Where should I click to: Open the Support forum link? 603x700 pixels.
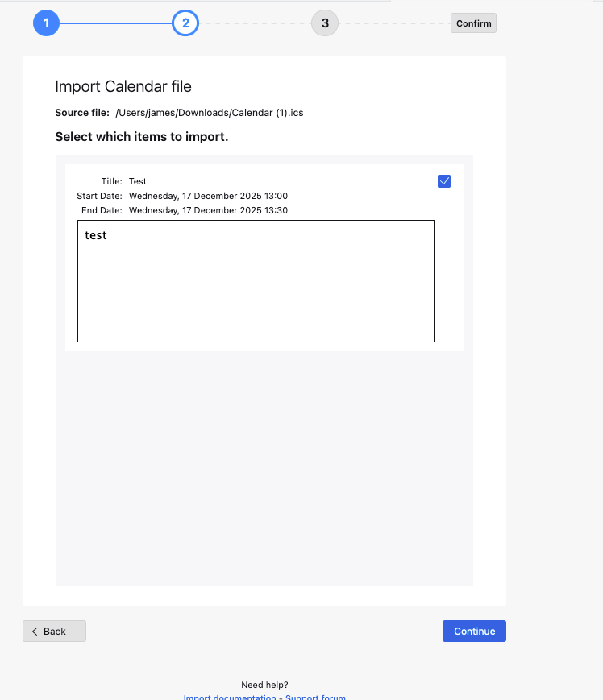point(315,698)
